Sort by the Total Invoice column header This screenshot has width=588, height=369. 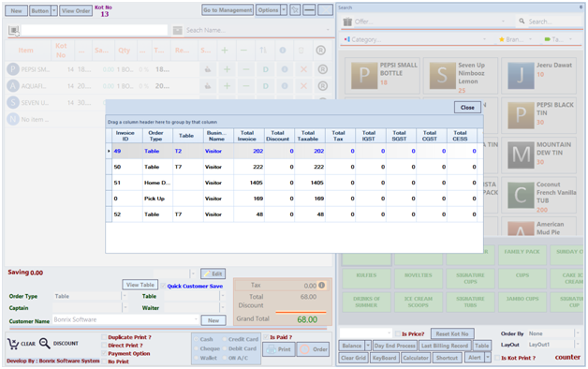click(x=247, y=136)
